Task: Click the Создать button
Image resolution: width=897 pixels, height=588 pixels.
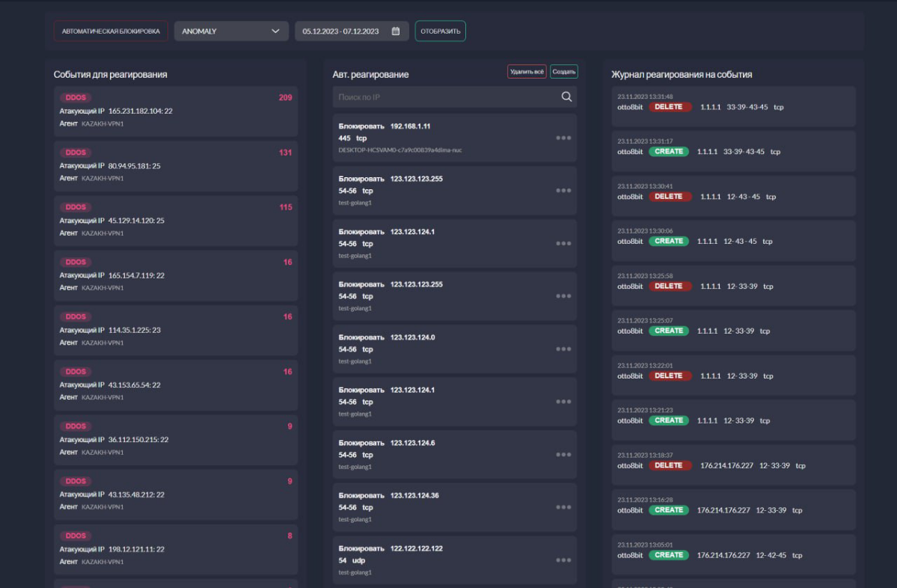Action: pos(564,72)
